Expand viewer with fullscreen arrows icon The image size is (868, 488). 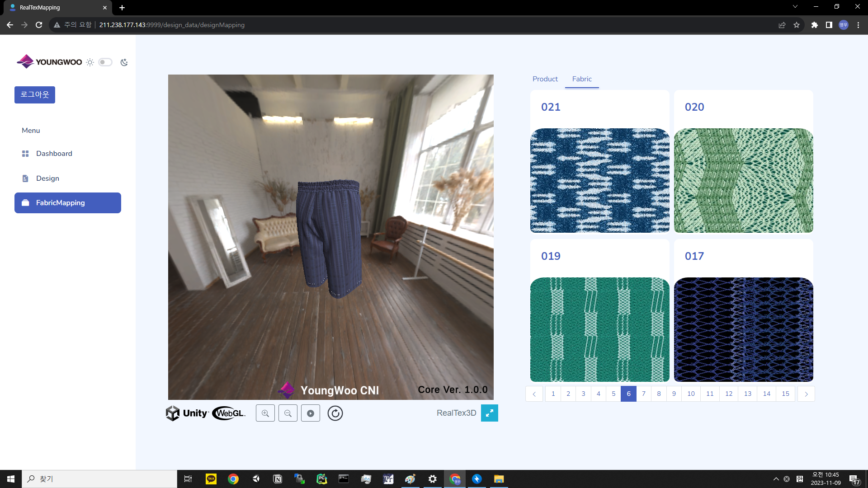click(489, 413)
